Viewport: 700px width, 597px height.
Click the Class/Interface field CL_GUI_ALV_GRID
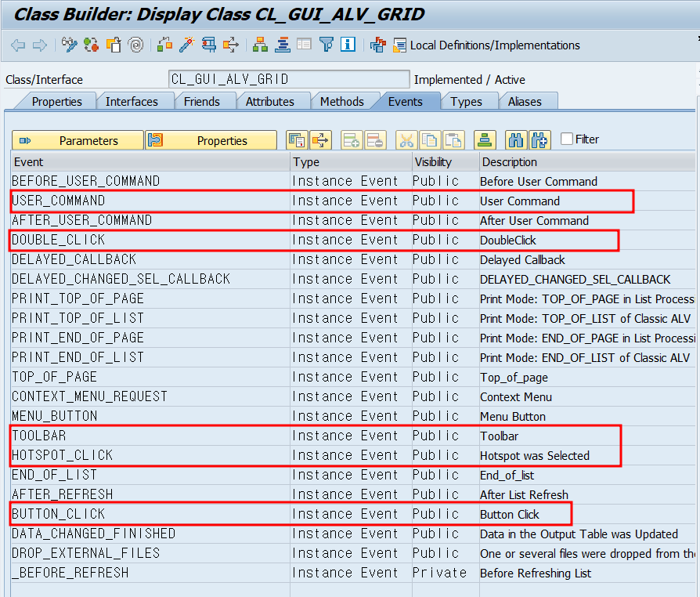pos(289,79)
